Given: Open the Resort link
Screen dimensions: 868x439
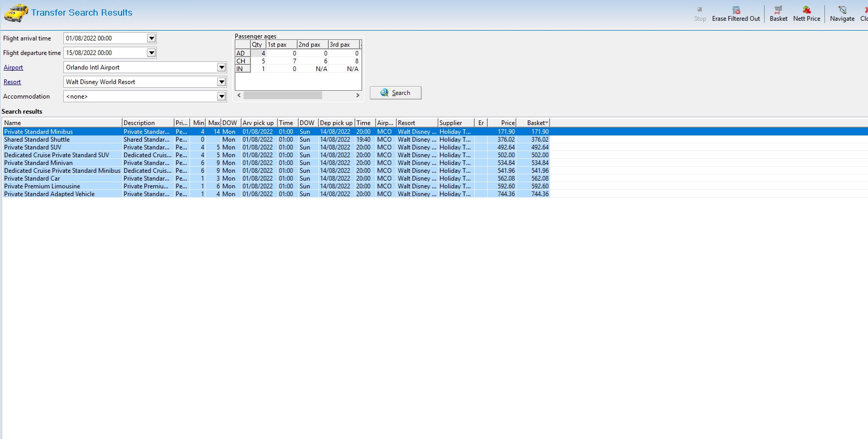Looking at the screenshot, I should (12, 82).
